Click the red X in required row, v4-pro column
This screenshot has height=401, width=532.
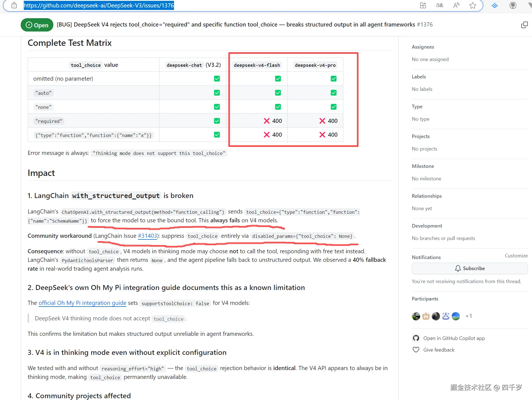322,121
